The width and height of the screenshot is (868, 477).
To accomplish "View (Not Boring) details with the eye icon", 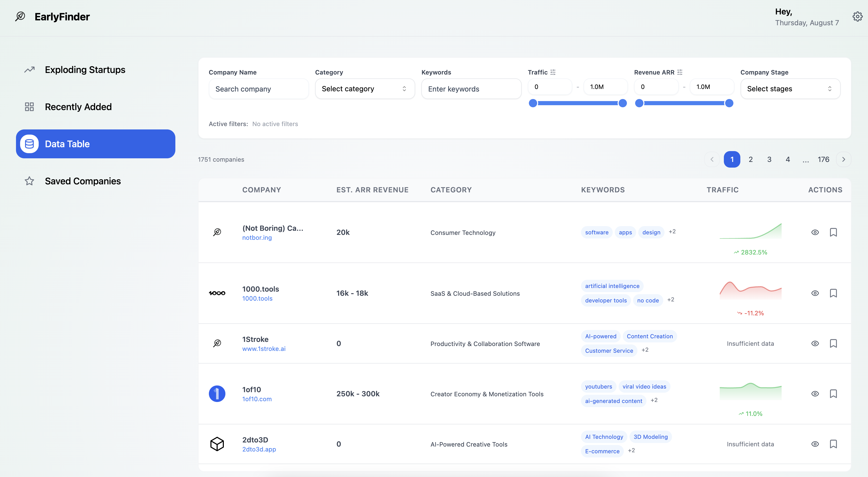I will tap(815, 232).
